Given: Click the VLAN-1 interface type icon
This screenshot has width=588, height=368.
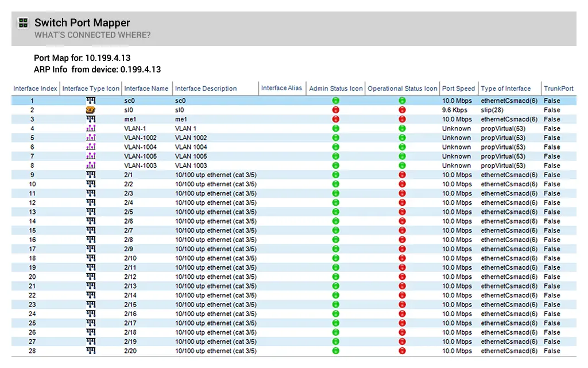Looking at the screenshot, I should point(91,128).
